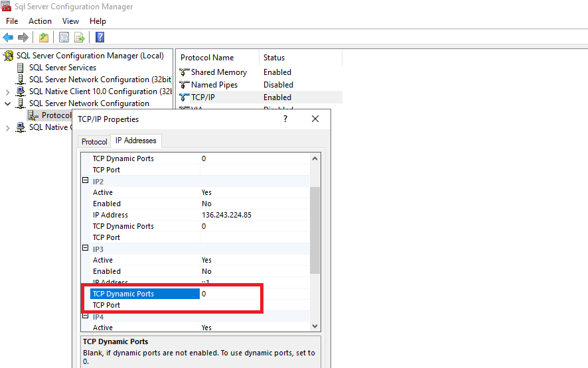This screenshot has width=588, height=368.
Task: Click the blue Help toolbar icon
Action: coord(100,37)
